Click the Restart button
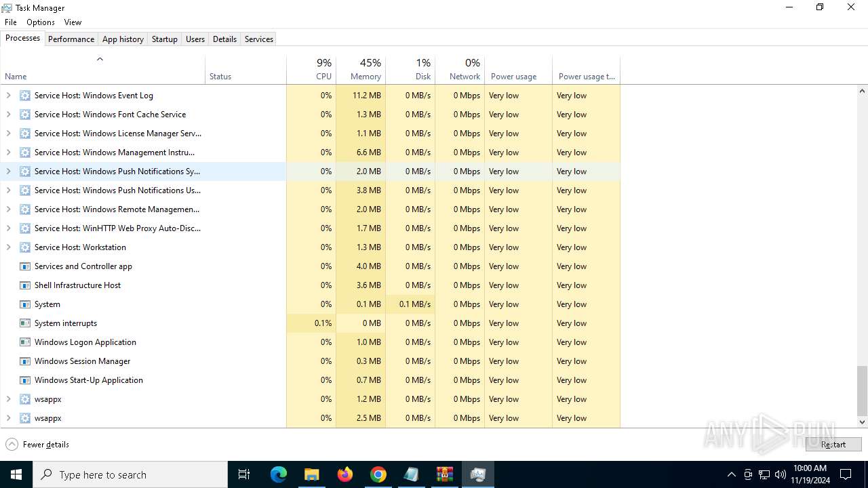Viewport: 868px width, 488px height. [833, 445]
